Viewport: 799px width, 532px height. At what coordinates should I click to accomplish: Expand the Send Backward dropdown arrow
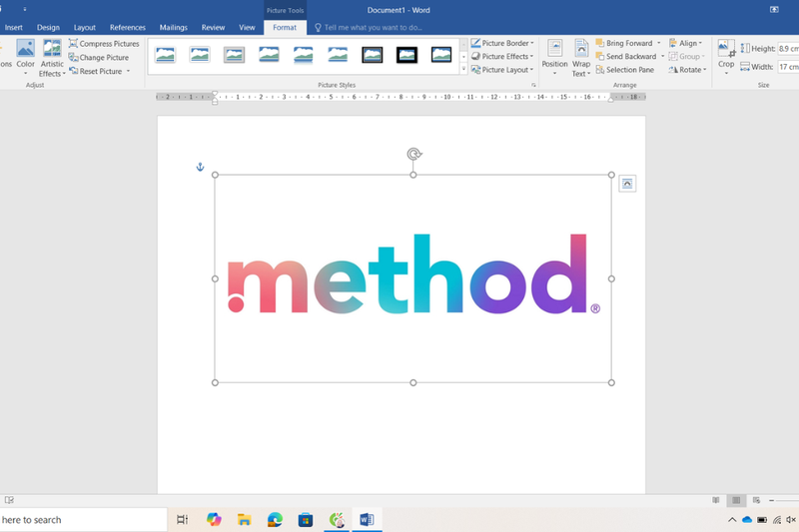(x=662, y=57)
